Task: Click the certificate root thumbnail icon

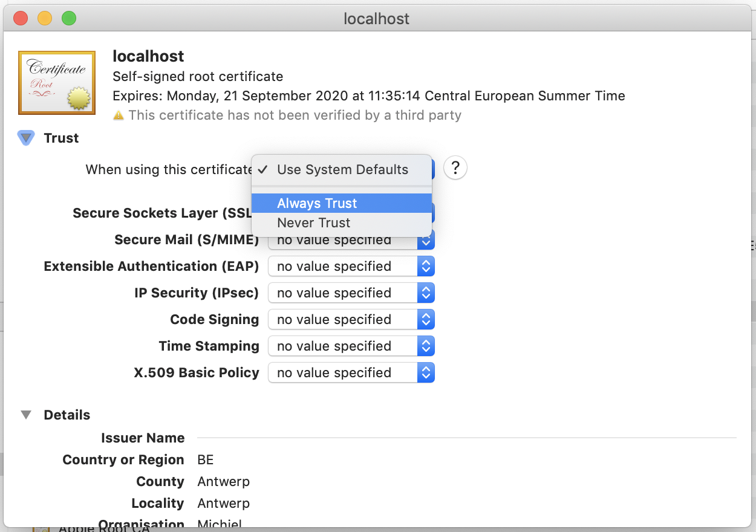Action: coord(57,83)
